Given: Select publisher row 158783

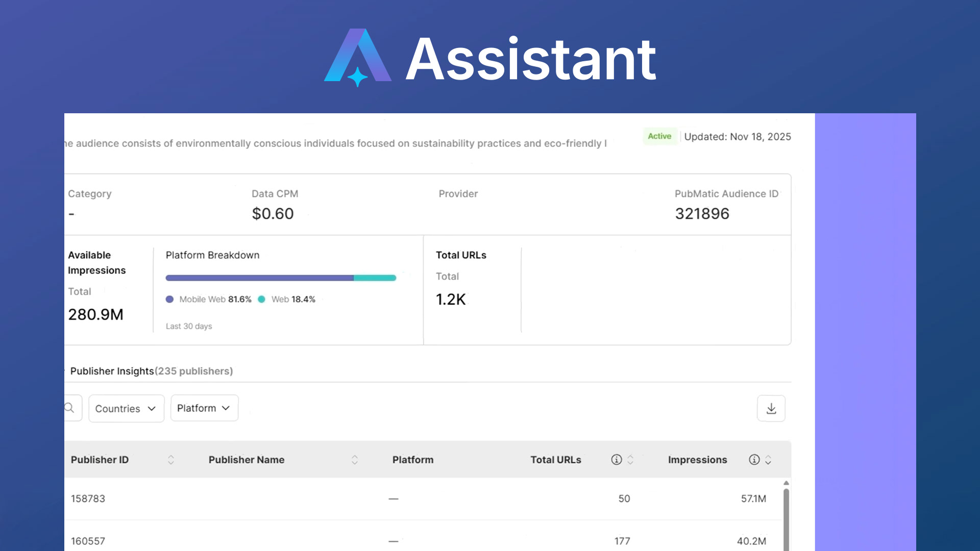Looking at the screenshot, I should (88, 498).
